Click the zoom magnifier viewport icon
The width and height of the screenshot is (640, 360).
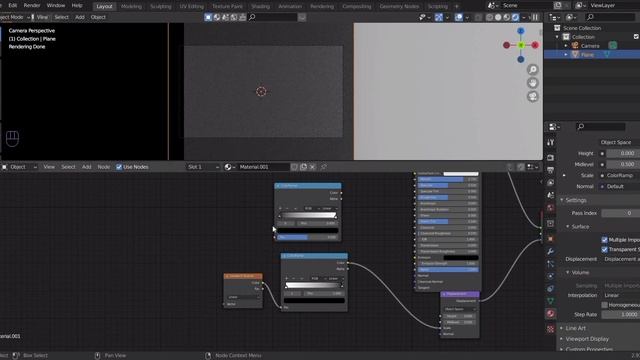pyautogui.click(x=533, y=70)
